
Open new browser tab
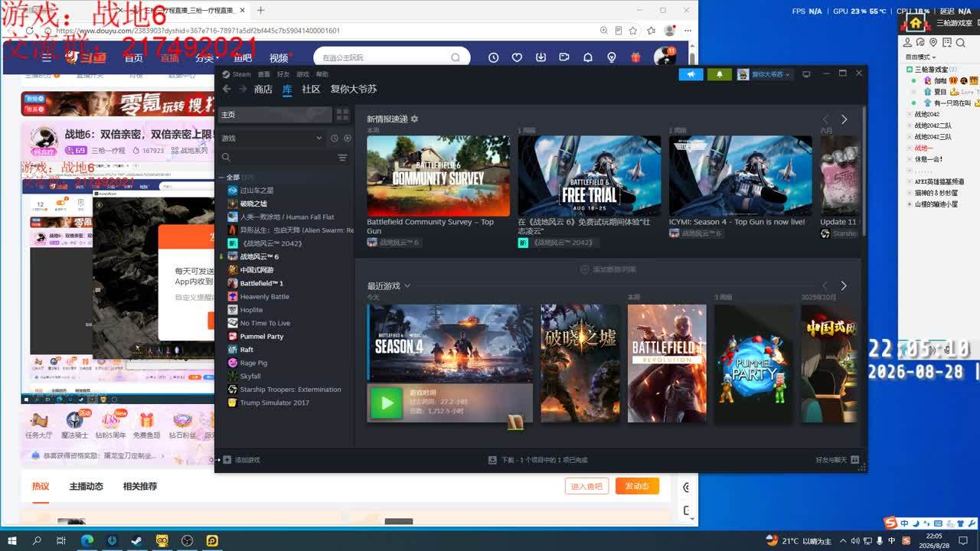[260, 10]
